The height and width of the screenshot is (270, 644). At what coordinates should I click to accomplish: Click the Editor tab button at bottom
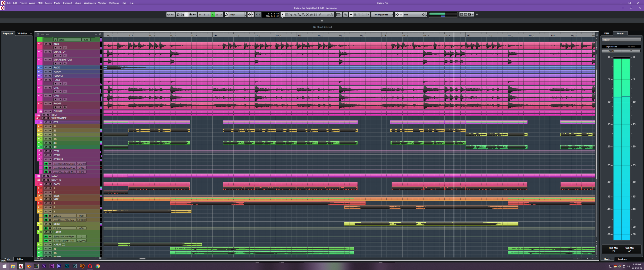click(x=20, y=259)
